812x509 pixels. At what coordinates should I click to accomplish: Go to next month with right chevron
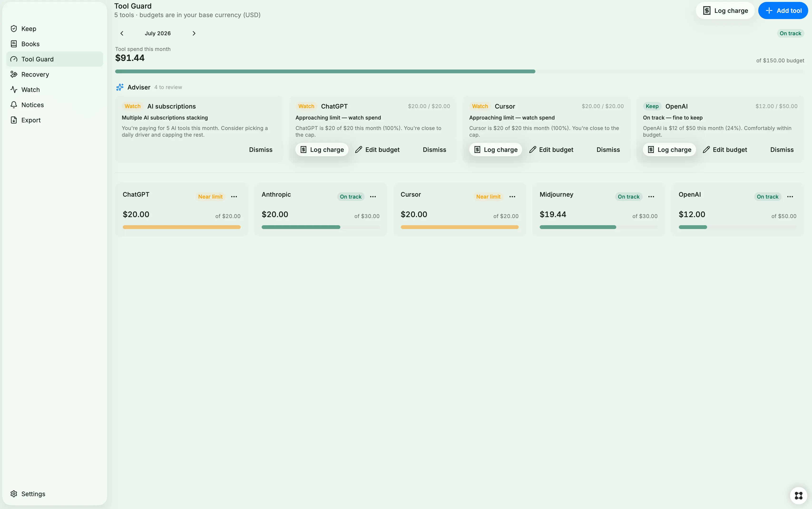click(x=194, y=33)
